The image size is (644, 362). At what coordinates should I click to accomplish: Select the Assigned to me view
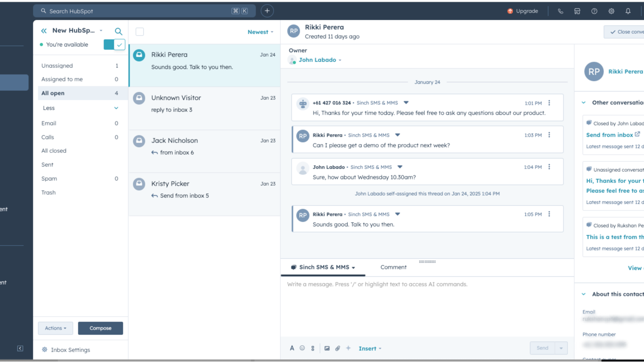coord(80,79)
